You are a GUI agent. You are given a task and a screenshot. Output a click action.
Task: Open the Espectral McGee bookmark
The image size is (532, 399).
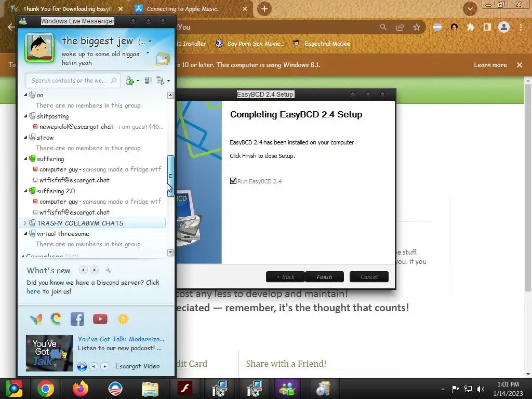[x=321, y=44]
